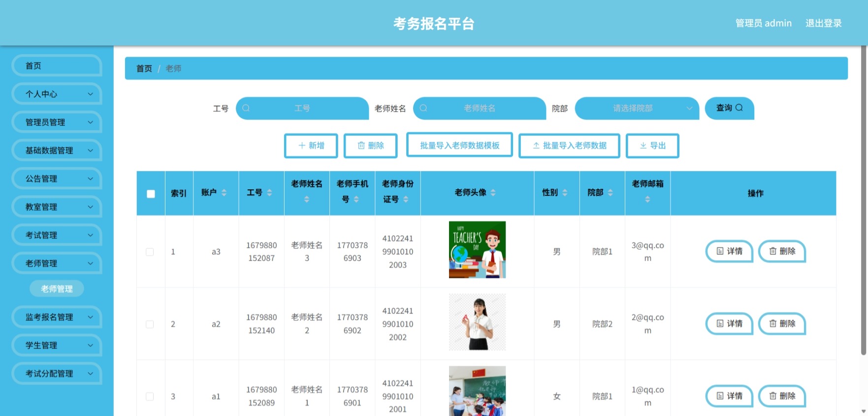Click 退出登录 to log out
The height and width of the screenshot is (416, 868).
coord(823,23)
